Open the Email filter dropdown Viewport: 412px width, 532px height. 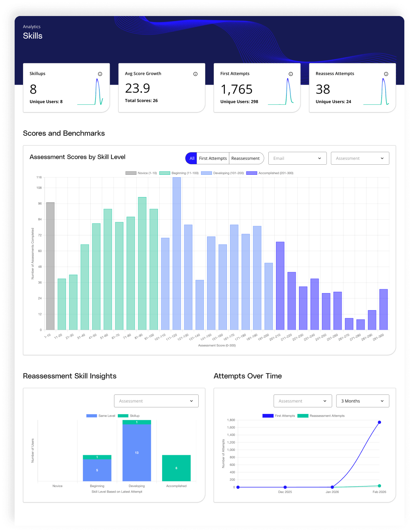tap(297, 158)
